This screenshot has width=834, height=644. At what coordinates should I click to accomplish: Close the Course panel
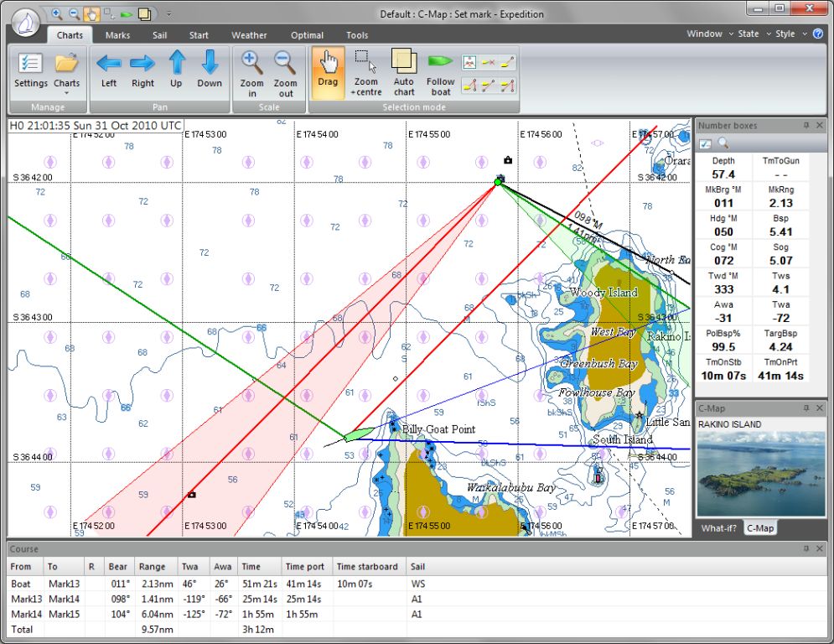[820, 548]
